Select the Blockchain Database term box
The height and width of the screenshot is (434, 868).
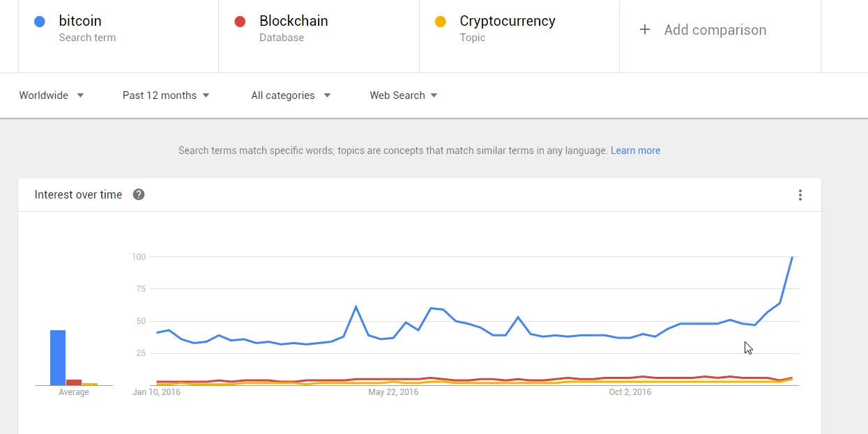[319, 36]
